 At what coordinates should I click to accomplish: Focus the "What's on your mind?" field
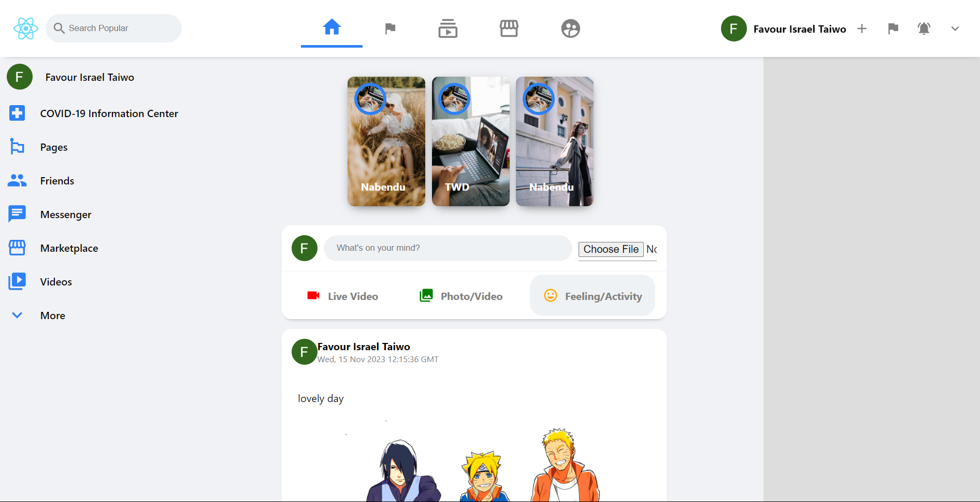[448, 248]
